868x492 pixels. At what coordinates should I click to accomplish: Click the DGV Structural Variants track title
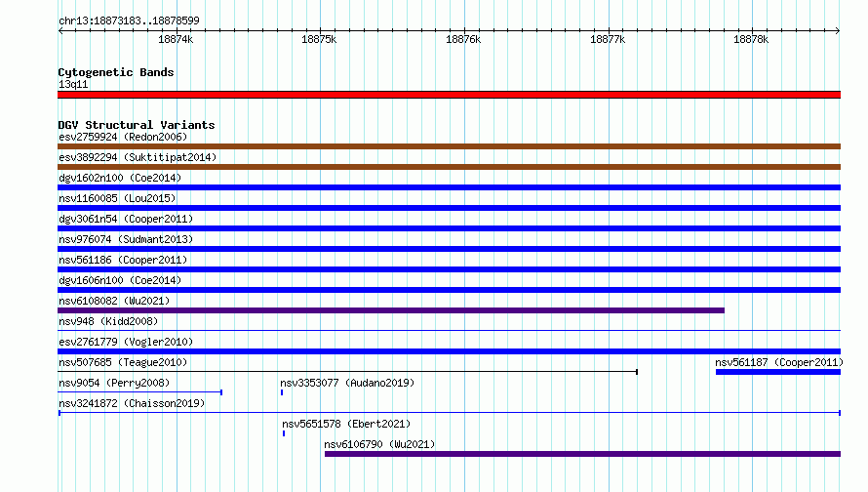click(137, 125)
